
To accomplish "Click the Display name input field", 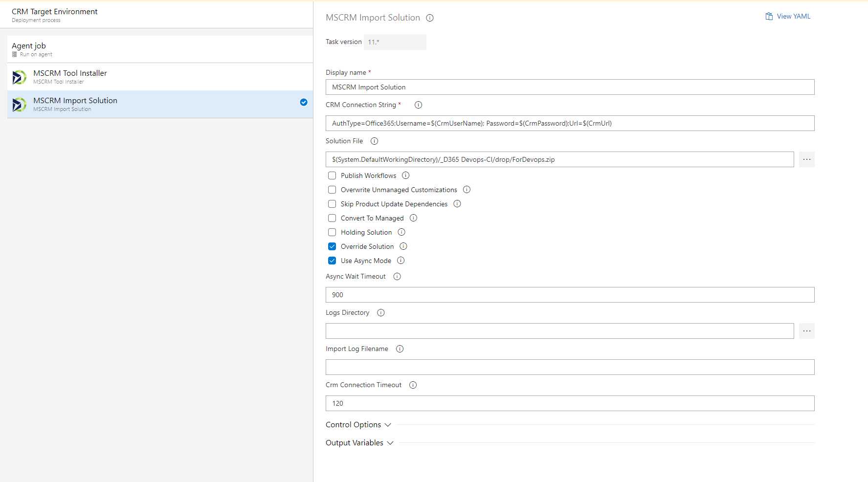I will point(570,87).
